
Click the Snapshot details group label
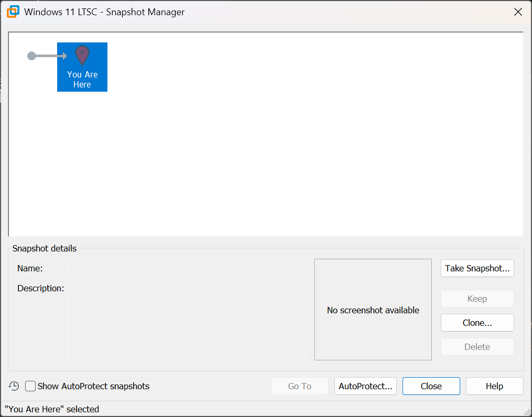[45, 248]
